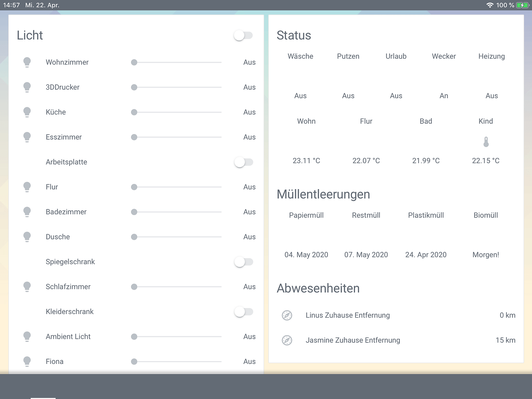Toggle the master Licht switch
The height and width of the screenshot is (399, 532).
point(244,35)
